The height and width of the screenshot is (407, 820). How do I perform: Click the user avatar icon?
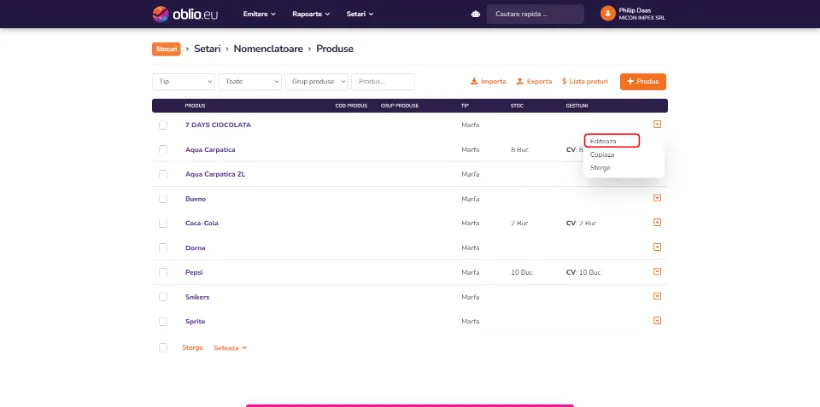pos(608,14)
